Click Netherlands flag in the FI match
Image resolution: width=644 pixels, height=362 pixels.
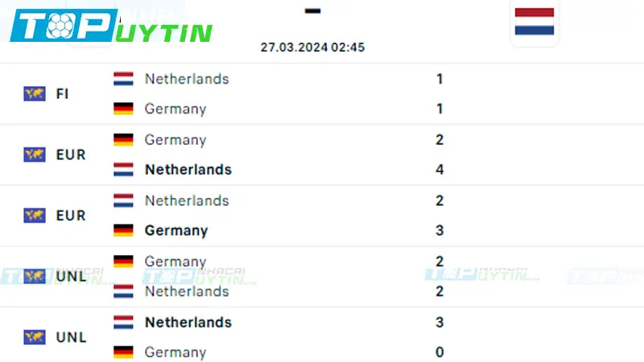click(123, 79)
